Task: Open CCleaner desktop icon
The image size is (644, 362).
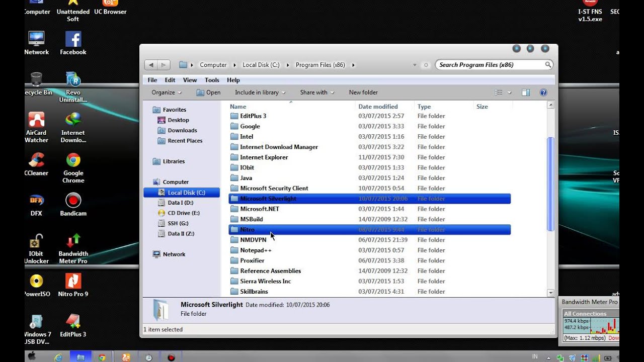Action: pos(36,164)
